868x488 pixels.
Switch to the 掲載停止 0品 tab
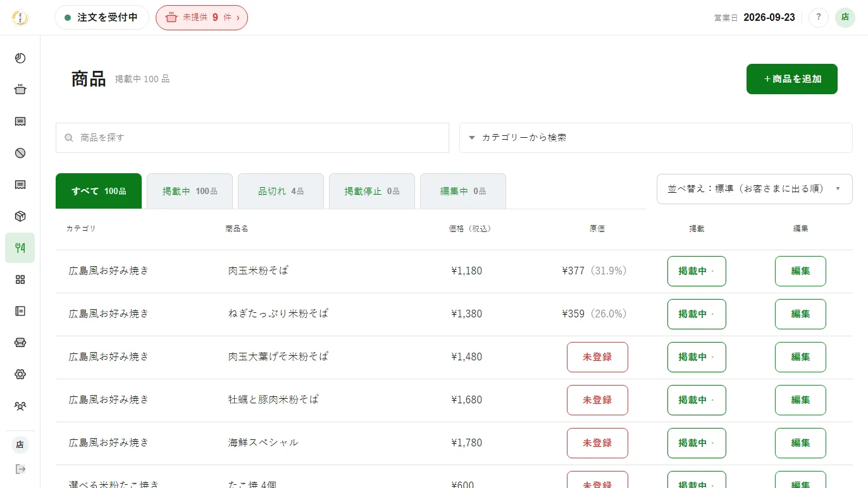372,191
